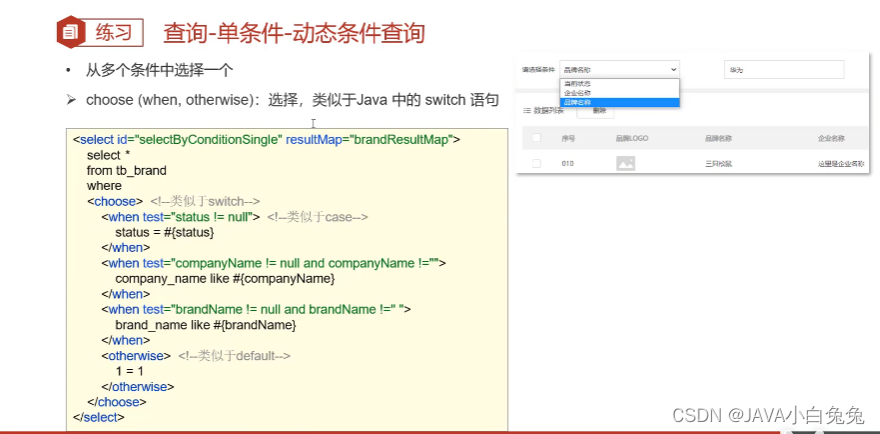Click the when test status != null line
Image resolution: width=880 pixels, height=434 pixels.
pyautogui.click(x=181, y=217)
